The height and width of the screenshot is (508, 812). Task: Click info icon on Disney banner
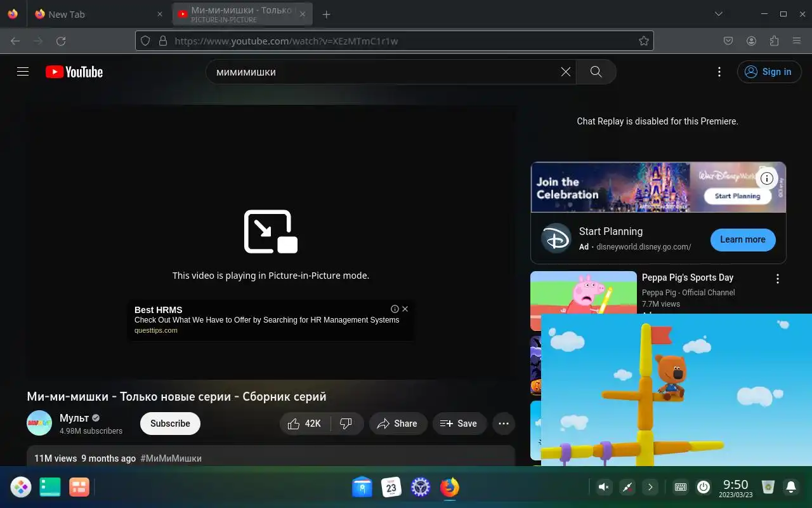(766, 178)
